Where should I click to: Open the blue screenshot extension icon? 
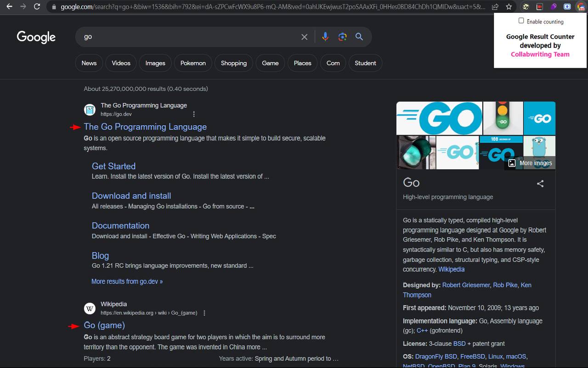point(567,7)
